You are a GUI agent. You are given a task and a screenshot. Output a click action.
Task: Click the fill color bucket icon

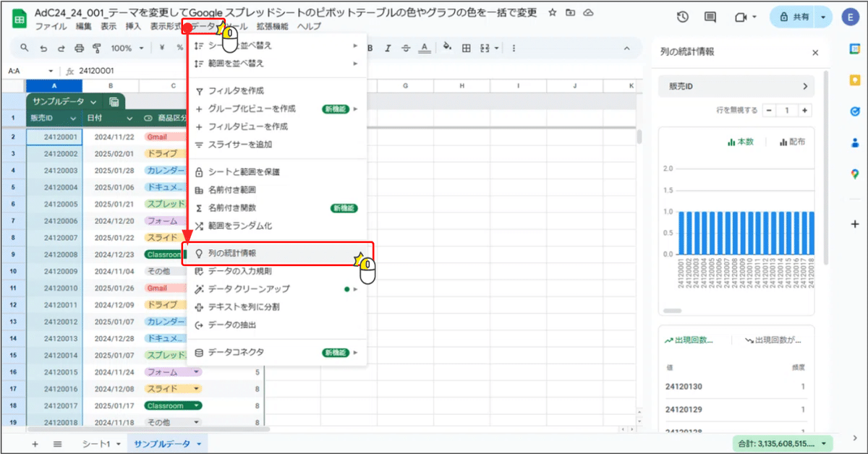tap(447, 48)
